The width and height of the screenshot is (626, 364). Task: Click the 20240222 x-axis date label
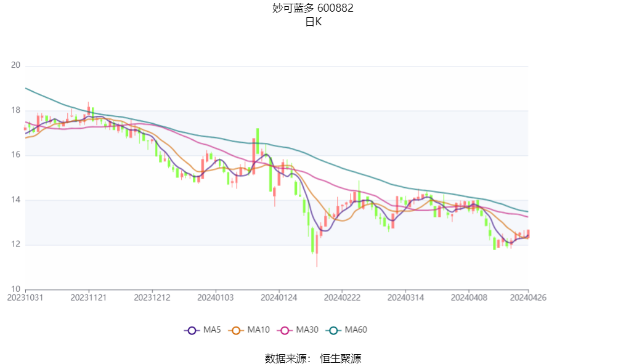pyautogui.click(x=342, y=297)
